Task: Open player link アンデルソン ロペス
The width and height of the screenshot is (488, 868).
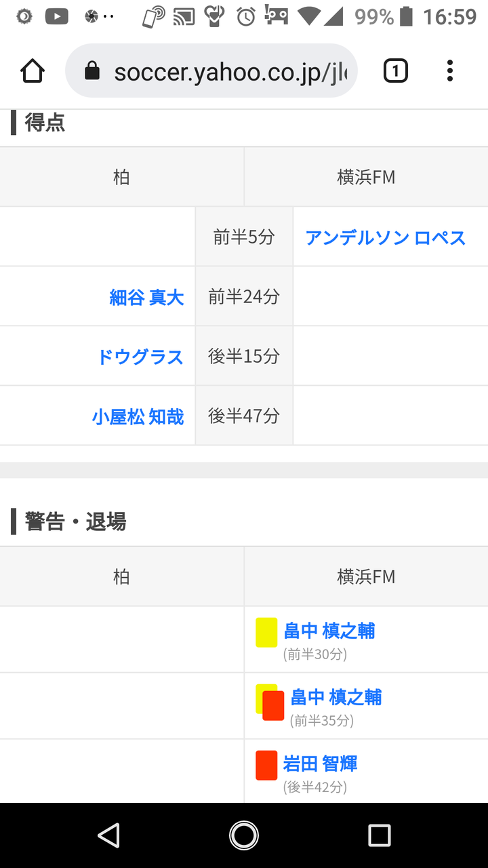Action: (385, 237)
